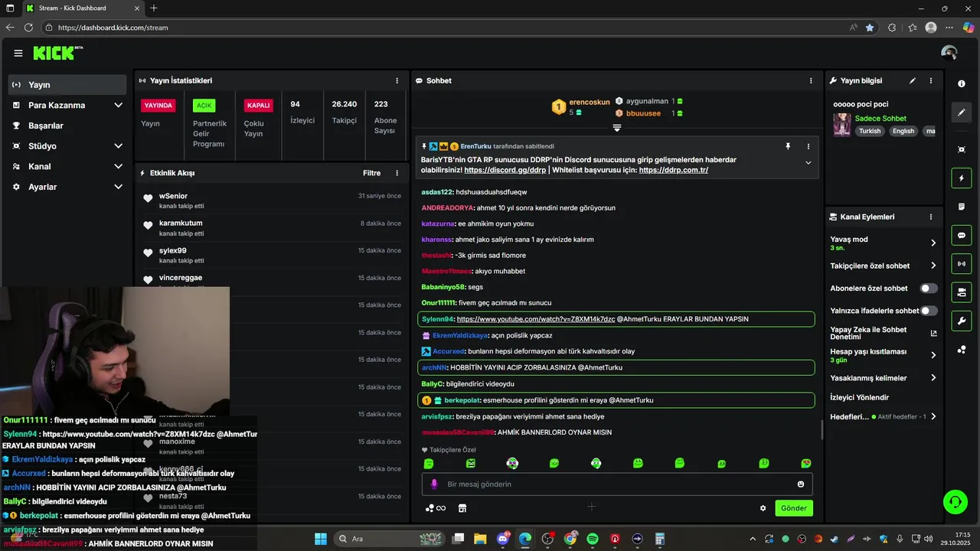
Task: Click in the Bir mesaj gönderin field
Action: 616,484
